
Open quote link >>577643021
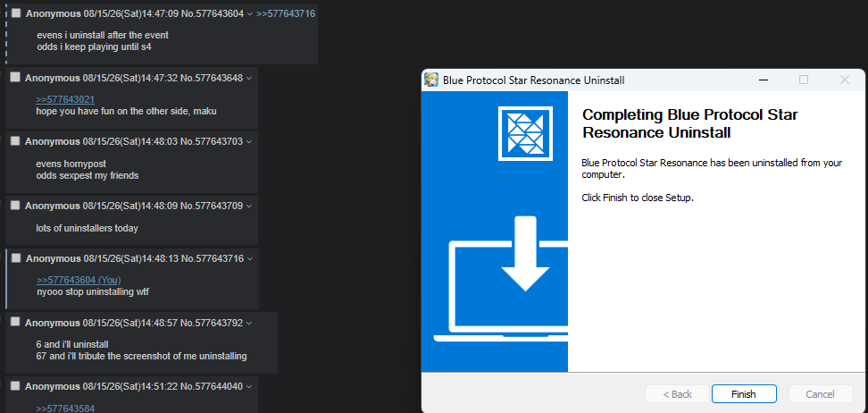click(x=65, y=100)
